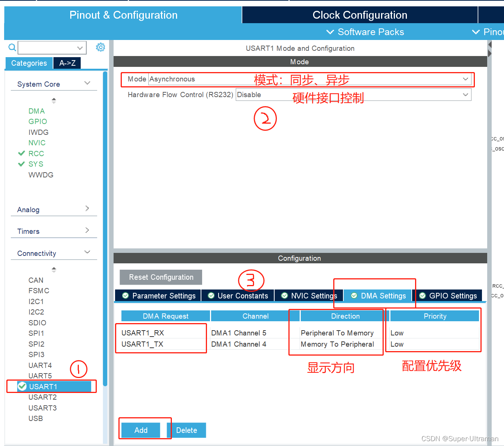This screenshot has width=504, height=446.
Task: Click the check icon on GPIO Settings tab
Action: 422,295
